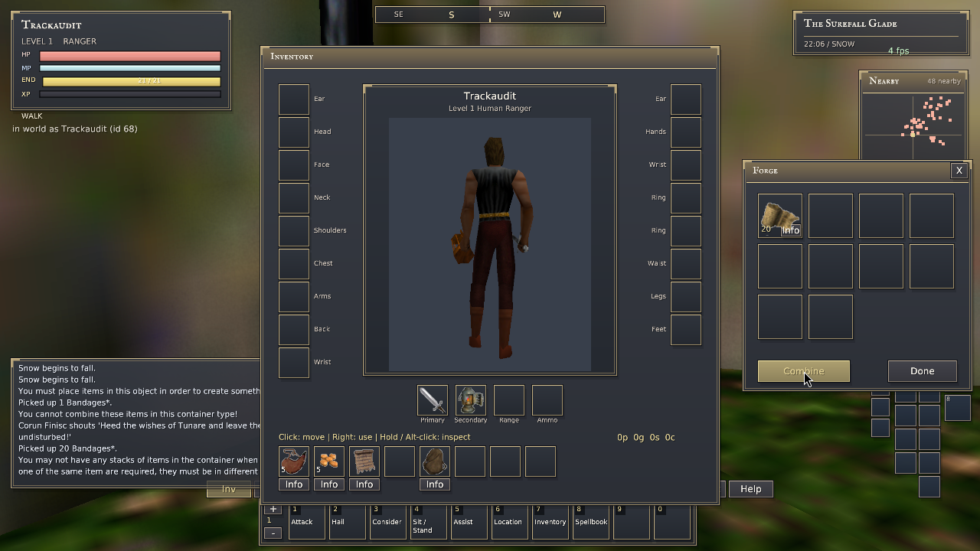Use the Assist hotbar button

click(469, 521)
